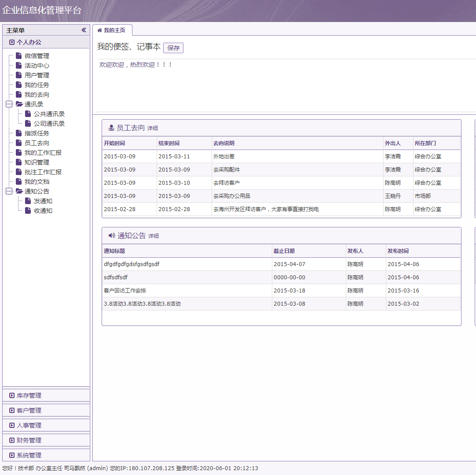Open 详细 link next to 通知公告

[154, 236]
